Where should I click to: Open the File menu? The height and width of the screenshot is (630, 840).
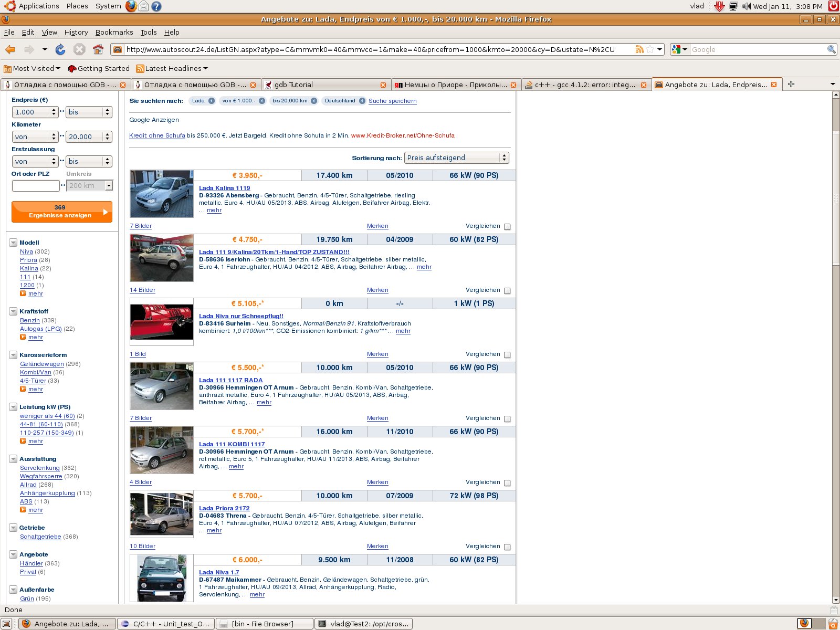[9, 32]
